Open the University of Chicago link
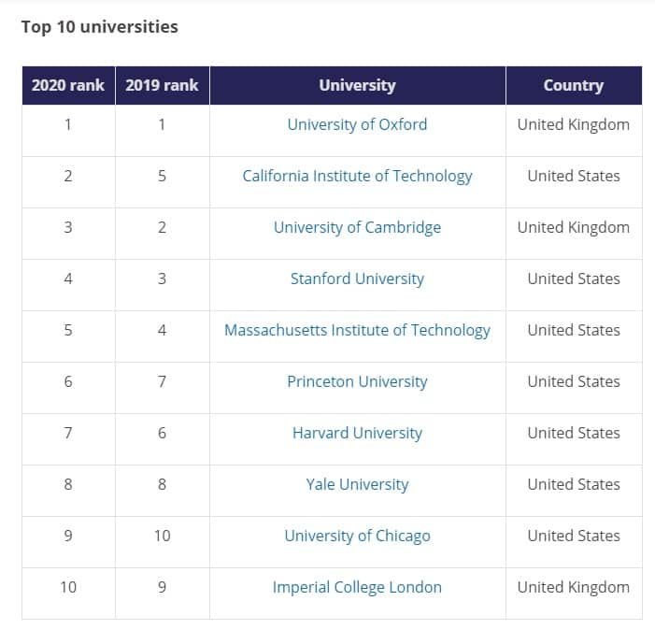Screen dimensions: 655x644 tap(357, 536)
